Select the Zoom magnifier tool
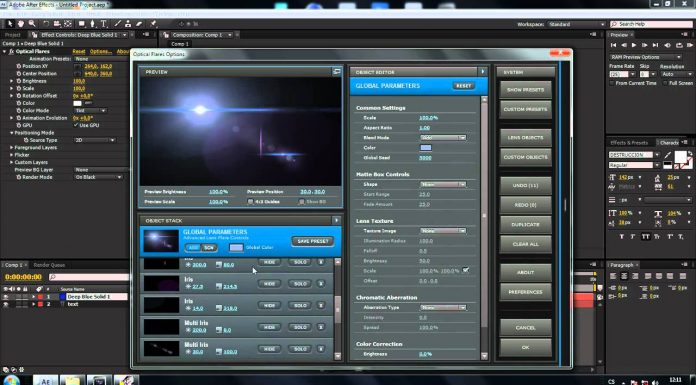This screenshot has height=385, width=696. pyautogui.click(x=32, y=24)
